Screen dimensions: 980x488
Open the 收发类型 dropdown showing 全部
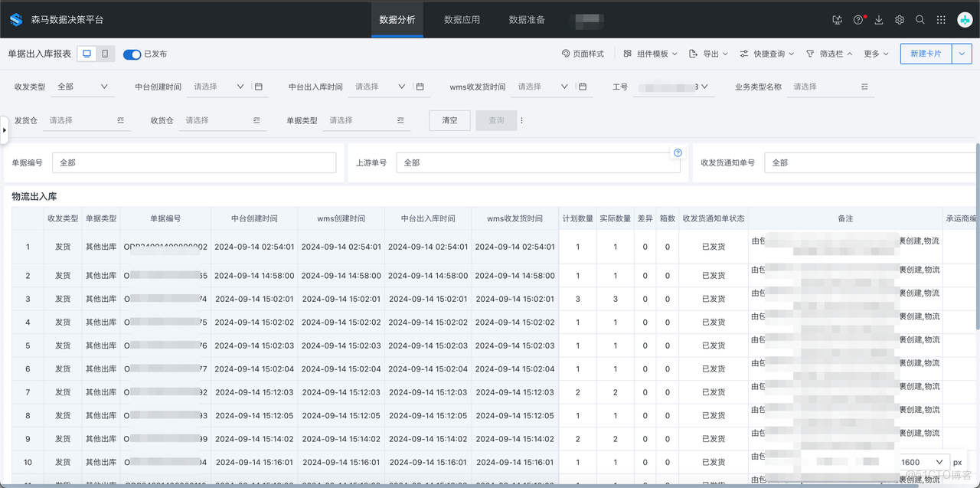(x=82, y=87)
